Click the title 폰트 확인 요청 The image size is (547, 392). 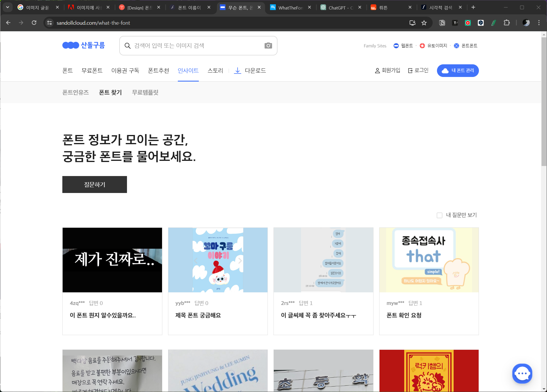point(404,315)
